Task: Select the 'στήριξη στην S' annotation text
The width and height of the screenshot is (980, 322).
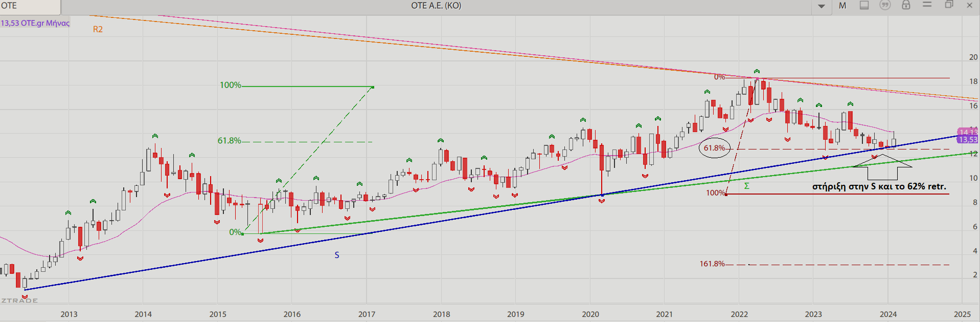Action: (879, 186)
